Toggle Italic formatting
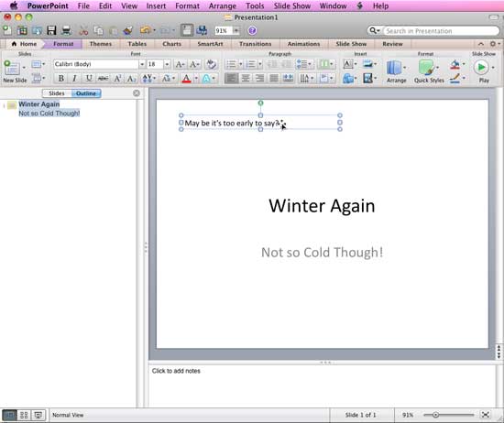The image size is (504, 423). coord(74,78)
